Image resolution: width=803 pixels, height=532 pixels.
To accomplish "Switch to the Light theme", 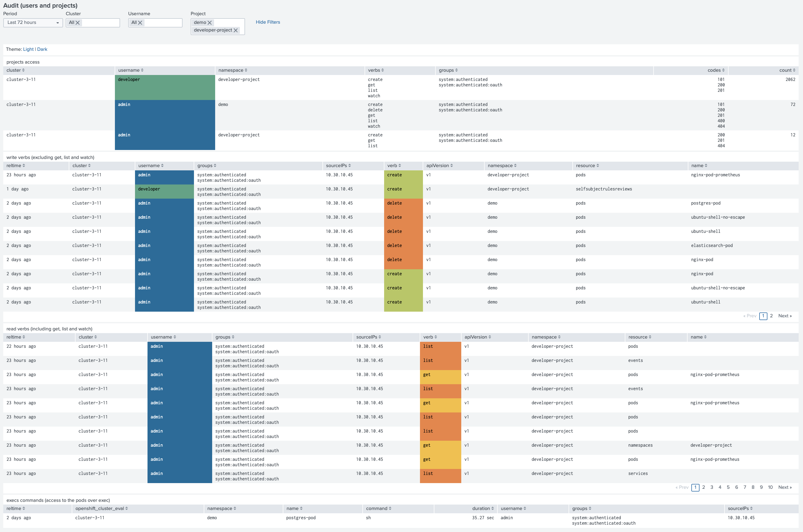I will click(28, 49).
